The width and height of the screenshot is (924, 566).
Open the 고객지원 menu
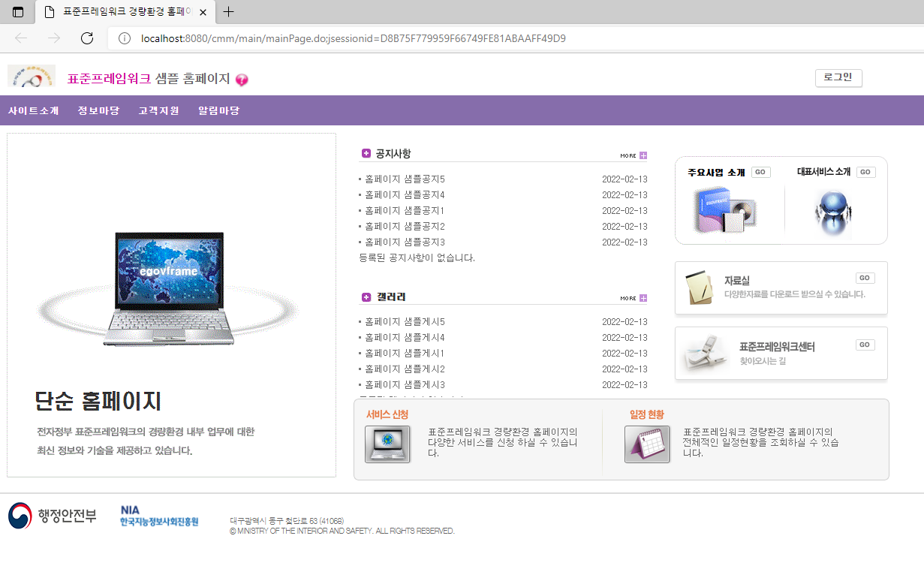click(158, 110)
